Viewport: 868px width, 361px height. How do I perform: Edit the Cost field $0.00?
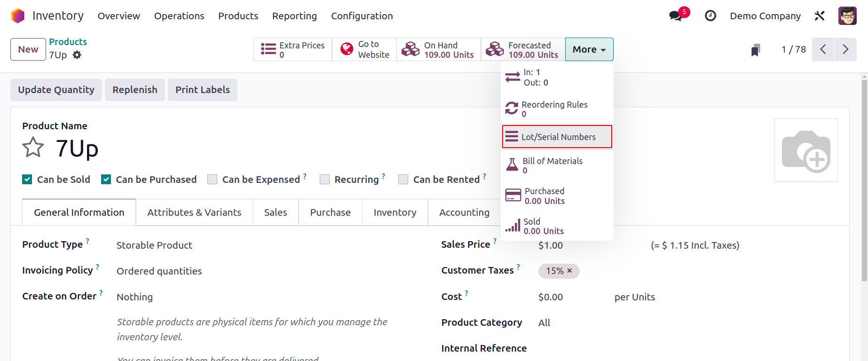[x=551, y=297]
